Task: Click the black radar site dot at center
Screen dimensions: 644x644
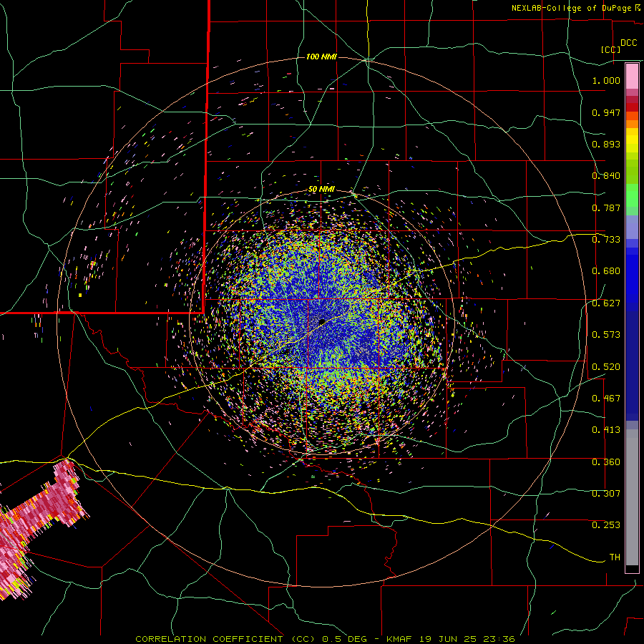Action: click(x=321, y=321)
